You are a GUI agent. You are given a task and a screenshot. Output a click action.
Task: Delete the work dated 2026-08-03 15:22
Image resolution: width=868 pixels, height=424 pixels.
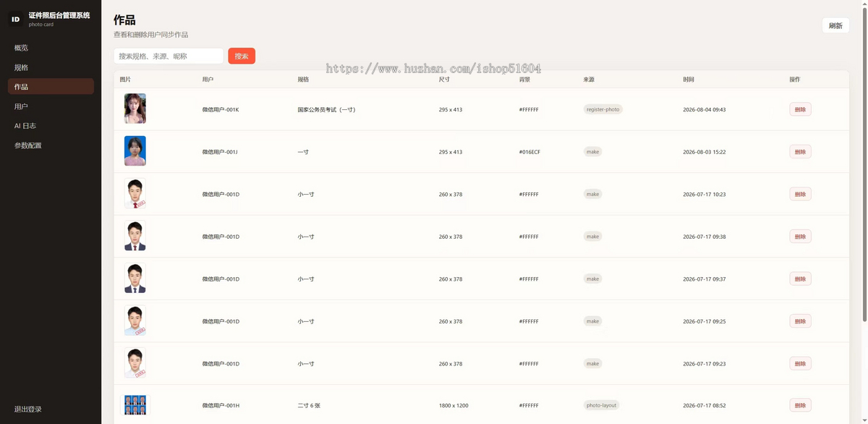click(x=800, y=152)
